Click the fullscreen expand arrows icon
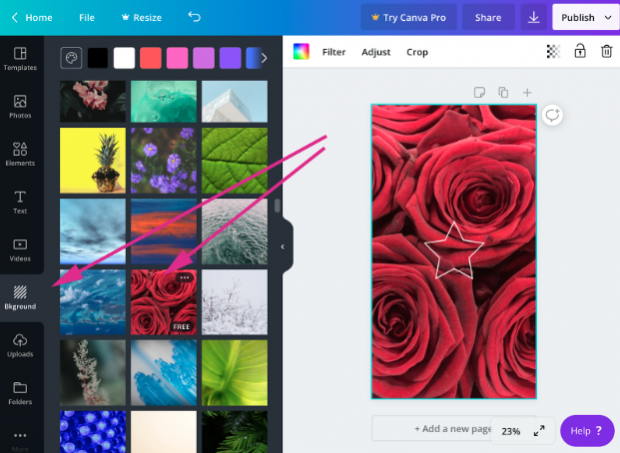Viewport: 620px width, 453px height. 539,431
